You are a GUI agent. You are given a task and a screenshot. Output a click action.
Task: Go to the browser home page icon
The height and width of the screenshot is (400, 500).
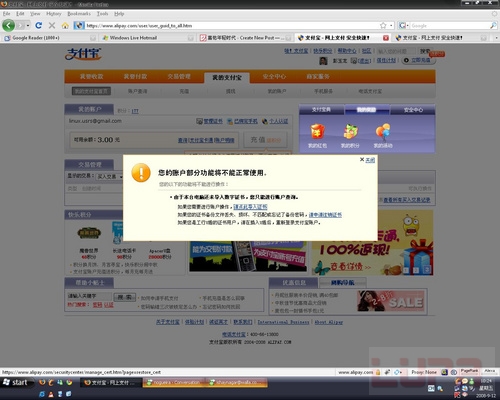[x=65, y=26]
